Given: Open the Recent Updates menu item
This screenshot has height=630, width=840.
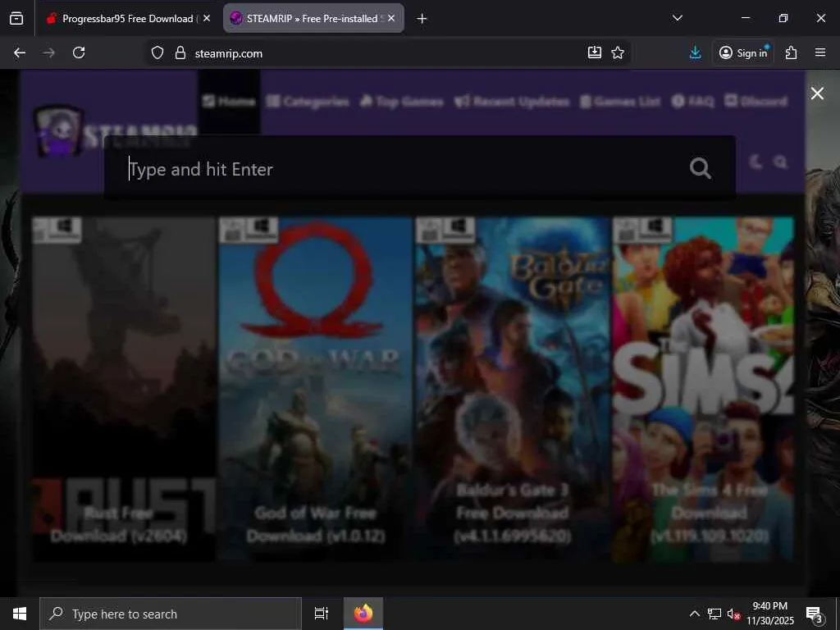Looking at the screenshot, I should pos(512,101).
